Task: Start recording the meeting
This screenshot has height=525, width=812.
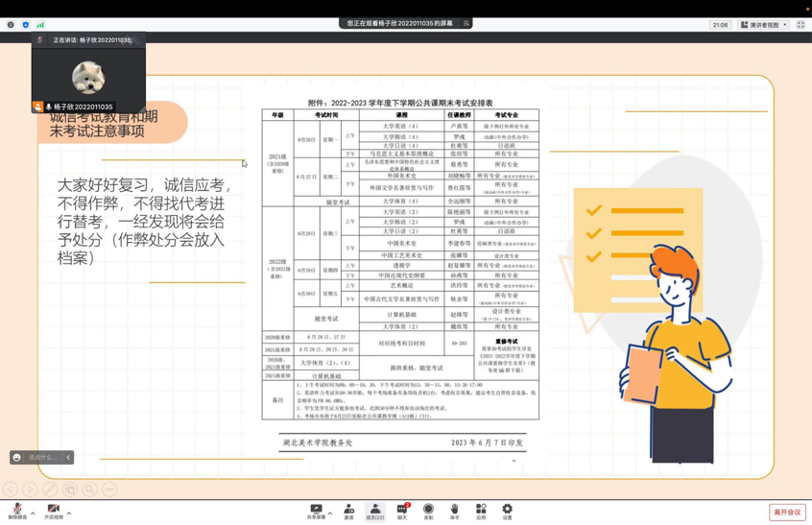Action: [428, 511]
